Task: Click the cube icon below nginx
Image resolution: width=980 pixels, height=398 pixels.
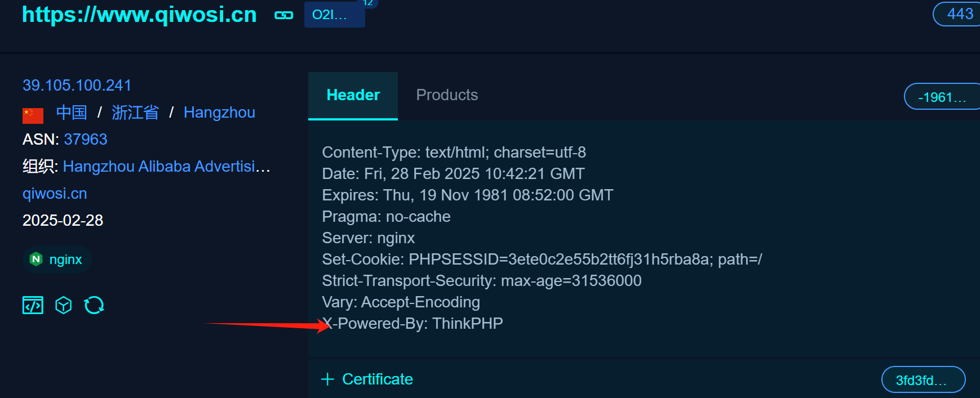Action: 63,305
